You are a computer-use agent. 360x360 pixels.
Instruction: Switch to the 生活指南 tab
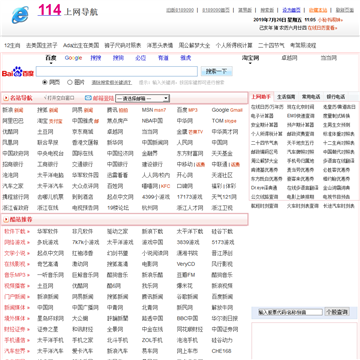click(286, 97)
